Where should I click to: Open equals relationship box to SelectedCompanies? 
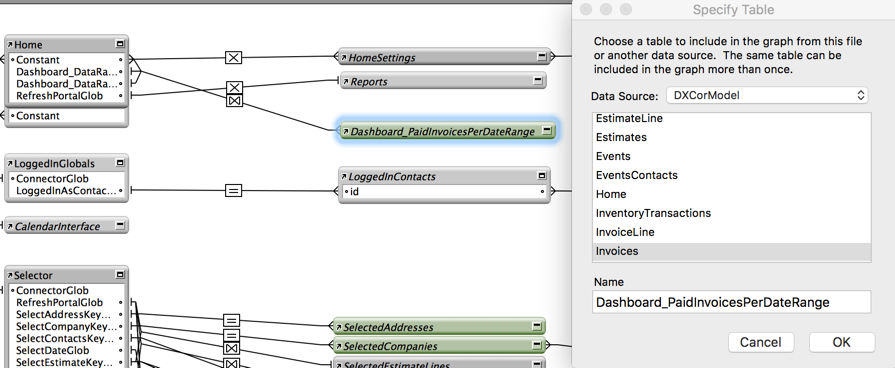click(x=232, y=335)
